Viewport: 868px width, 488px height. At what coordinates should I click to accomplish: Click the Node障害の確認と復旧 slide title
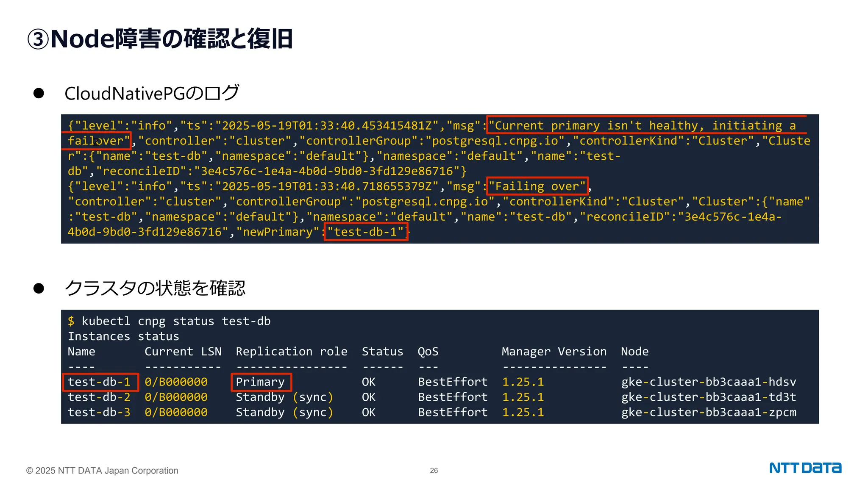coord(171,39)
